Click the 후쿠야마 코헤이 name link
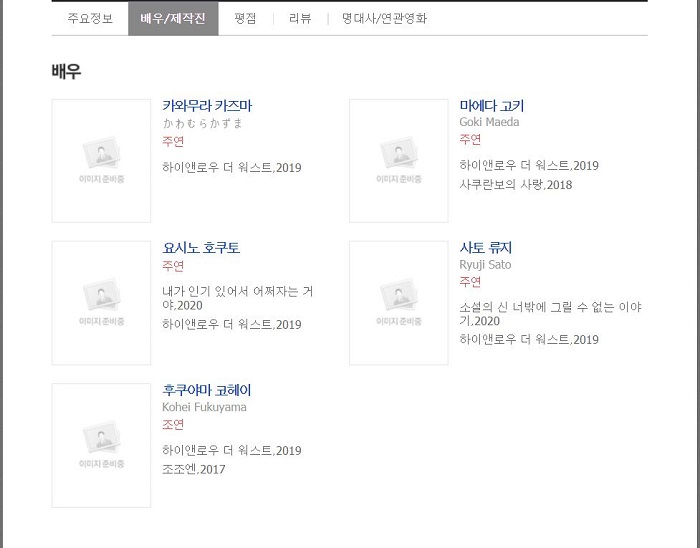This screenshot has width=700, height=548. (207, 390)
